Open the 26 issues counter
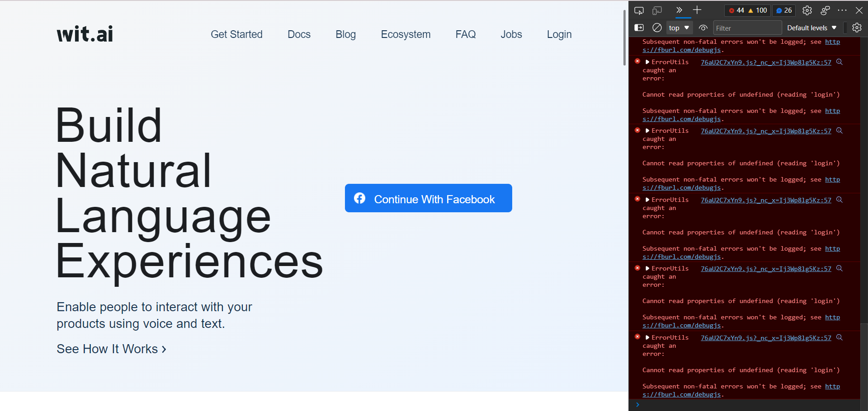 (784, 10)
